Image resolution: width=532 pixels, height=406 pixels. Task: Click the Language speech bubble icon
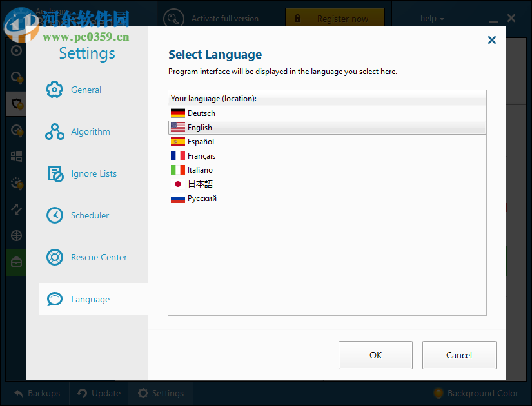[55, 299]
